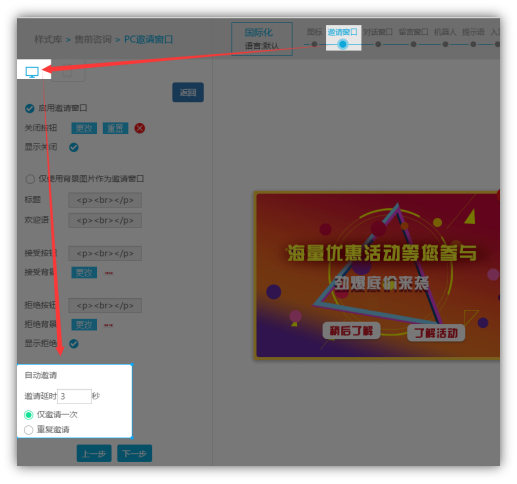Click the red dots next to 接受背景
Image resolution: width=517 pixels, height=484 pixels.
[x=109, y=273]
